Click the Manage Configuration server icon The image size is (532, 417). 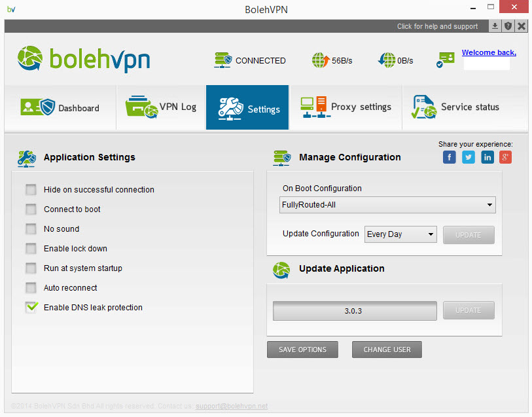[x=282, y=158]
